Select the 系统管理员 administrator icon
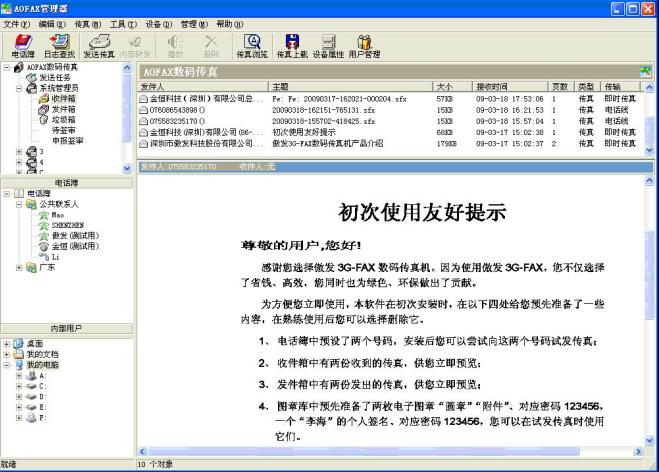Viewport: 659px width, 472px height. 32,88
